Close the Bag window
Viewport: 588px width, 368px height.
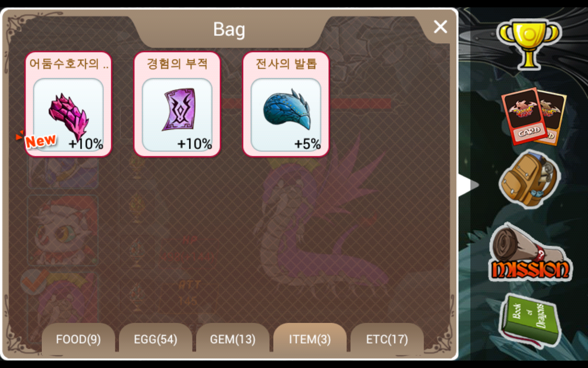[x=440, y=27]
